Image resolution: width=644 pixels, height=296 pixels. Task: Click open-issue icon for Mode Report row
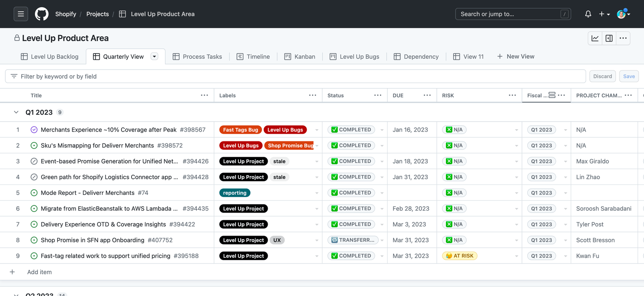pos(34,193)
